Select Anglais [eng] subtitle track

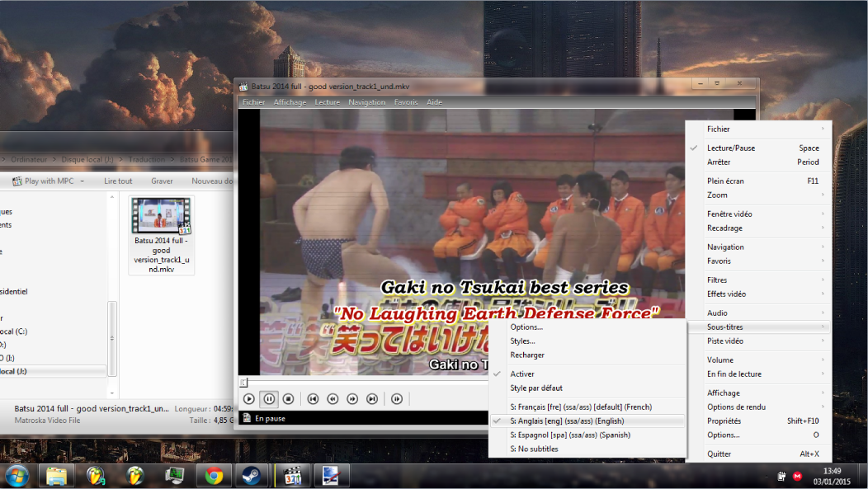(587, 421)
